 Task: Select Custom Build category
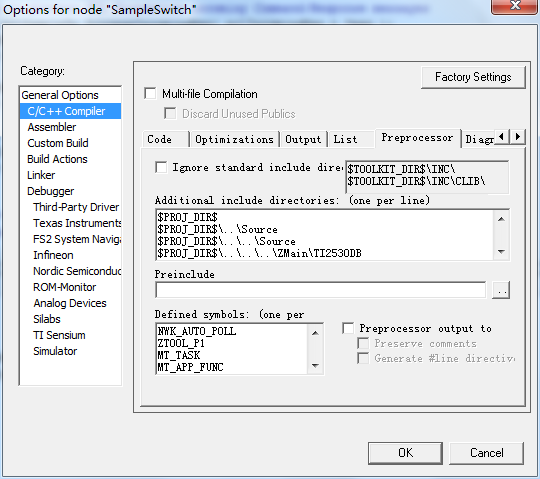pos(58,143)
